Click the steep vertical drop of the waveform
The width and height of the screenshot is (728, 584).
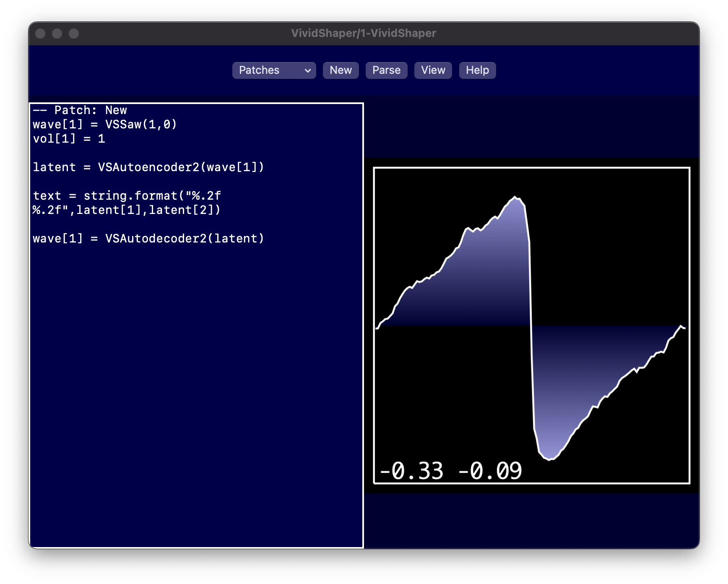[x=531, y=327]
